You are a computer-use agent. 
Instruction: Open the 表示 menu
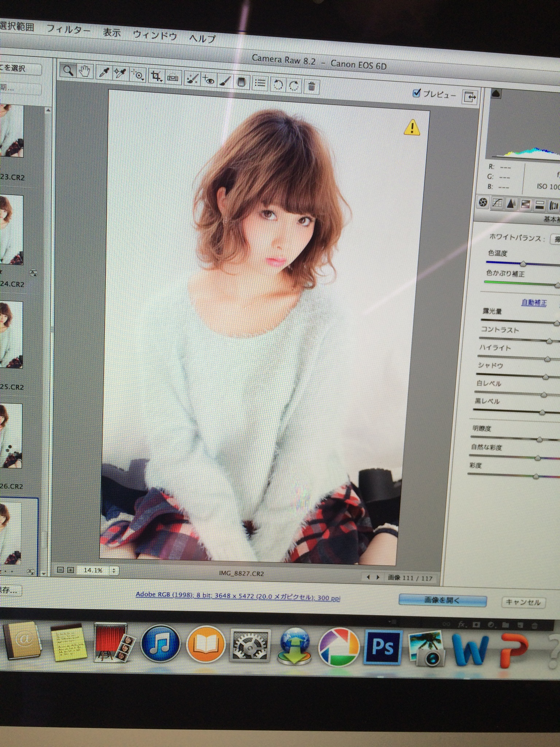(112, 33)
